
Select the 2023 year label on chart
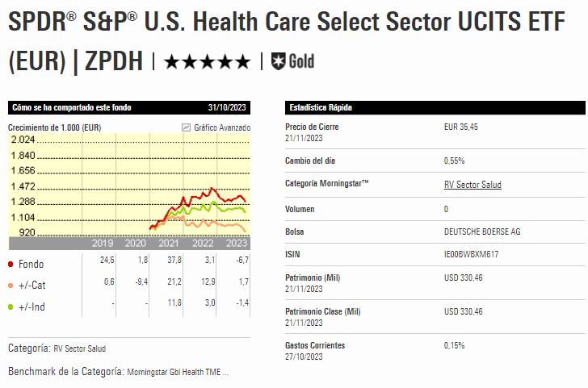pyautogui.click(x=236, y=243)
